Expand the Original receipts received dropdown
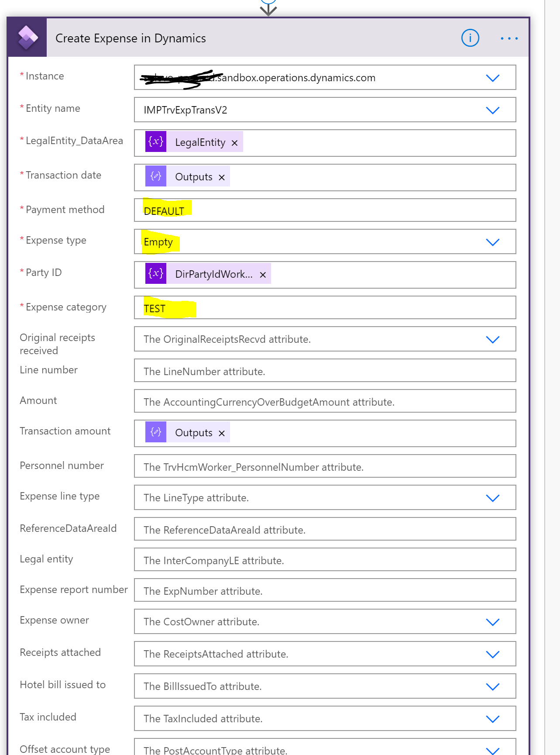Screen dimensions: 560x755 pos(493,339)
